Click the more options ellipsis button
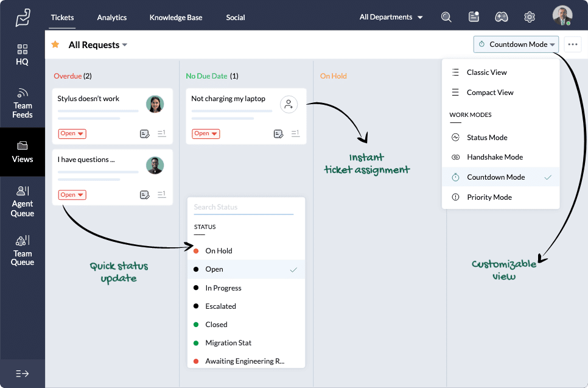The width and height of the screenshot is (588, 388). tap(572, 44)
